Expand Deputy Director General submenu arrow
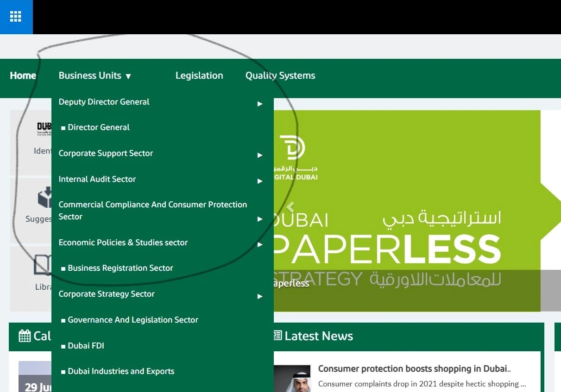Image resolution: width=561 pixels, height=392 pixels. pos(260,104)
